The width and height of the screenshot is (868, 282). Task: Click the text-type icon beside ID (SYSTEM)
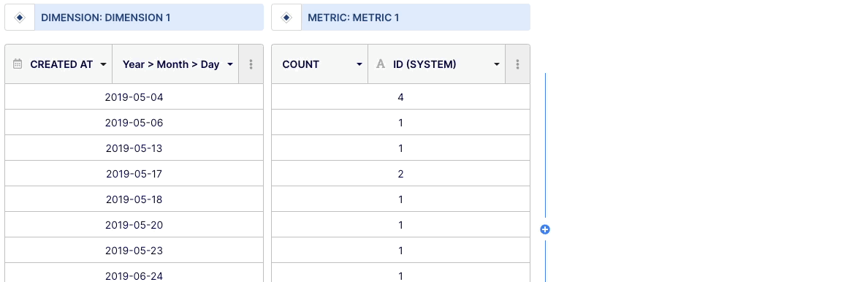click(x=381, y=64)
